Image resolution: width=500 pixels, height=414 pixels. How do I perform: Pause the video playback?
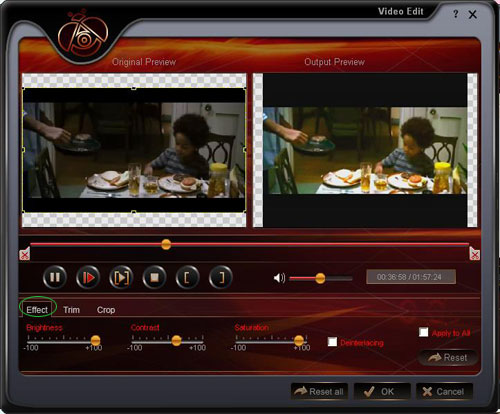(x=55, y=277)
